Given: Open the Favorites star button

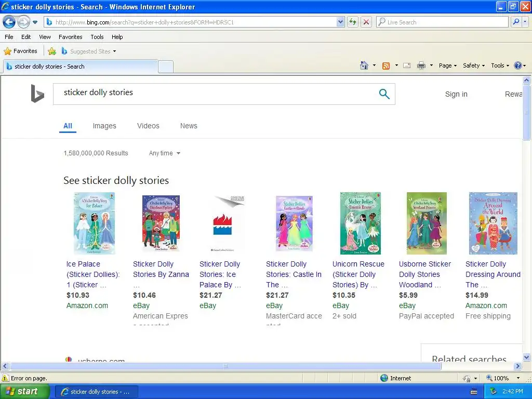Looking at the screenshot, I should [x=20, y=51].
